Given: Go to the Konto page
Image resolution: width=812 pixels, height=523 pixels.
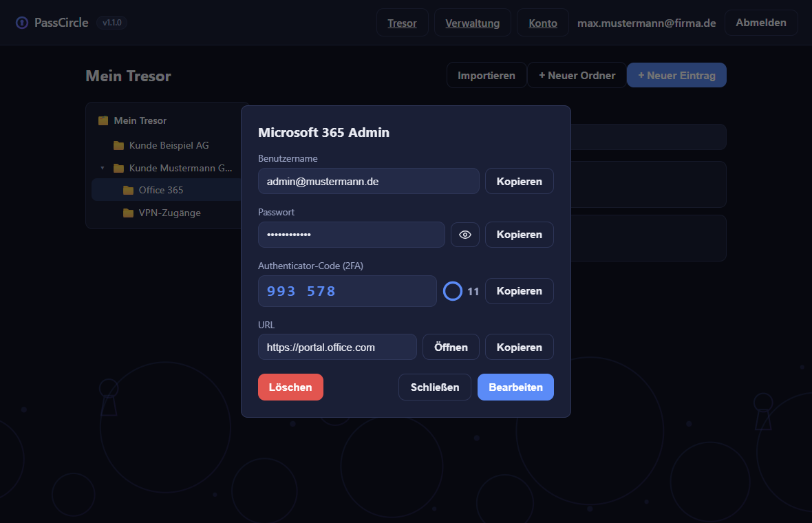Looking at the screenshot, I should coord(543,23).
